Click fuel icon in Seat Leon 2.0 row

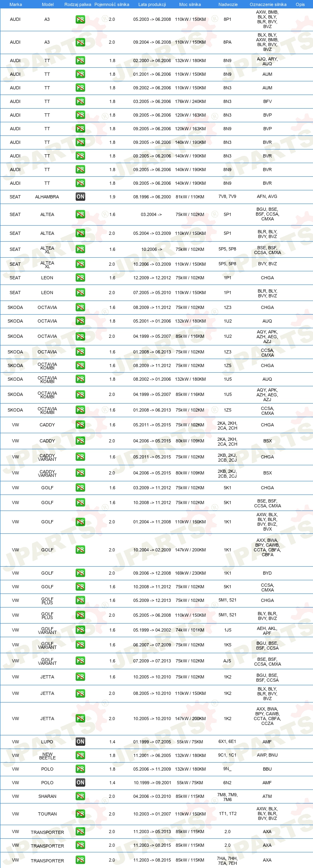80,293
